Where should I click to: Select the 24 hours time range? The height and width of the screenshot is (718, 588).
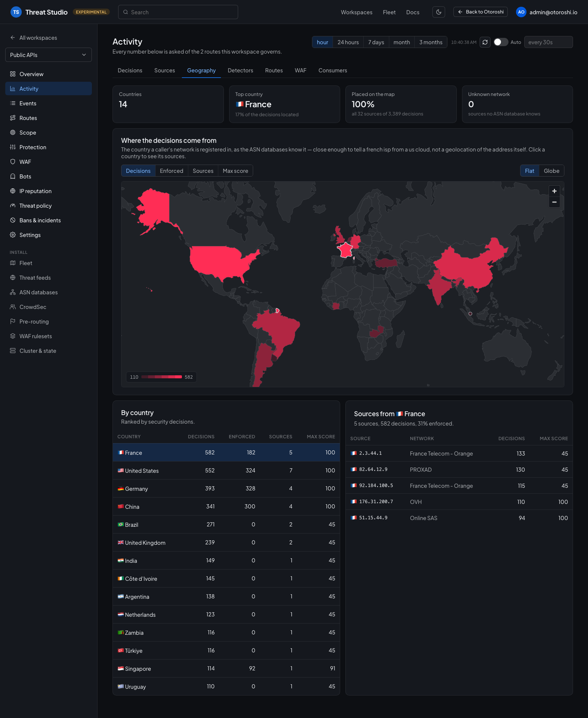click(348, 42)
